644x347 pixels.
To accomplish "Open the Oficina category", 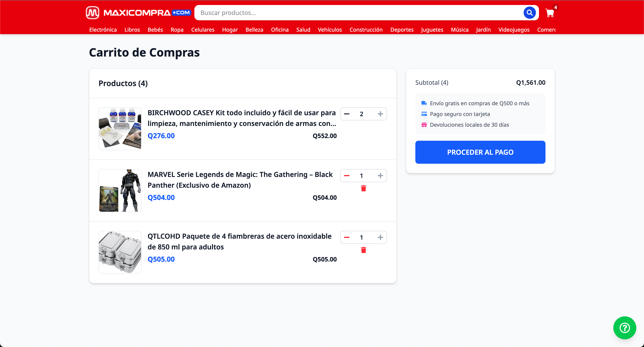I will 280,30.
